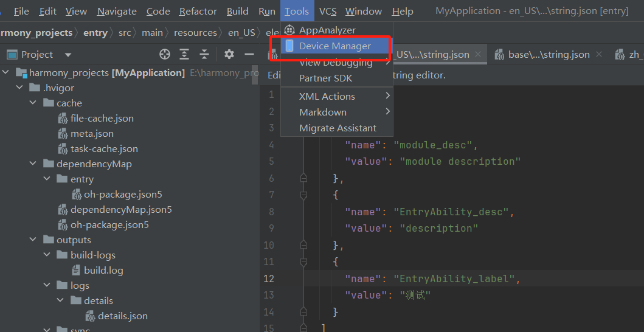Viewport: 644px width, 332px height.
Task: Click the Project panel window icon
Action: tap(12, 55)
